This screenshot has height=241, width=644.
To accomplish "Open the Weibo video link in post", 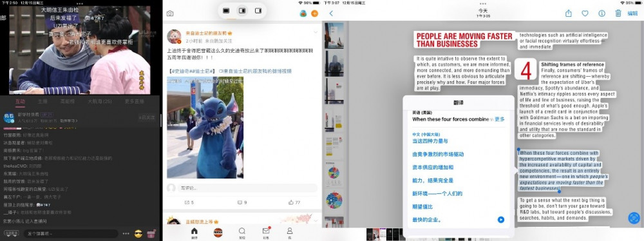I will (x=256, y=71).
